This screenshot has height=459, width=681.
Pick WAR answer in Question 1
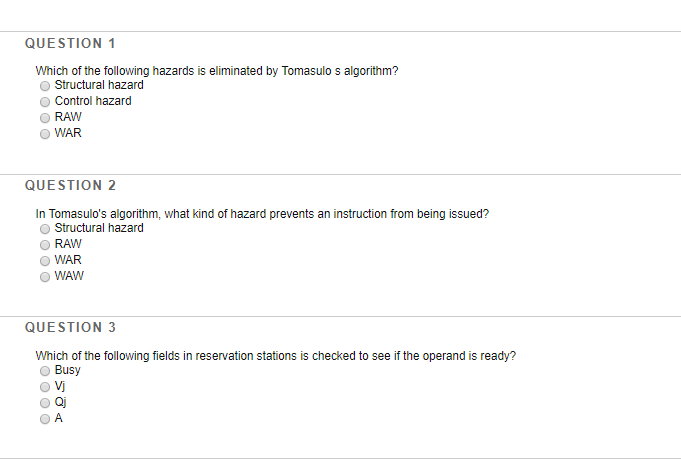[x=45, y=134]
